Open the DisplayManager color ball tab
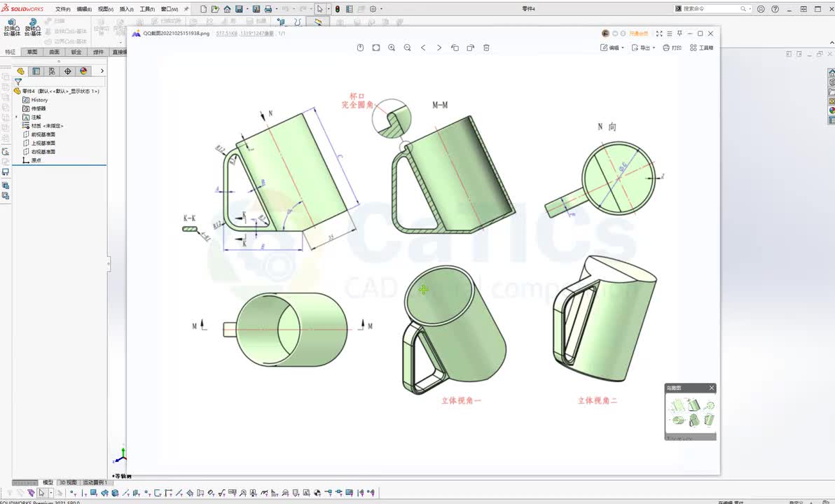Image resolution: width=835 pixels, height=504 pixels. (83, 71)
